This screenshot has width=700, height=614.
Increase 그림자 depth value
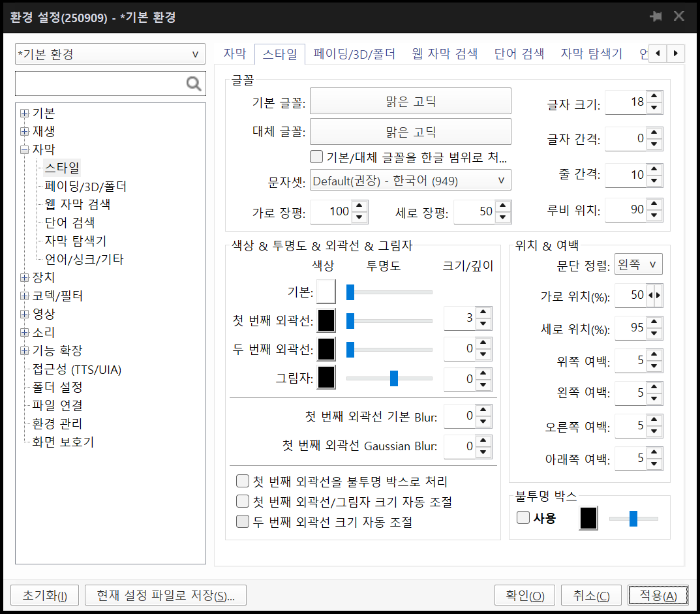[x=483, y=373]
